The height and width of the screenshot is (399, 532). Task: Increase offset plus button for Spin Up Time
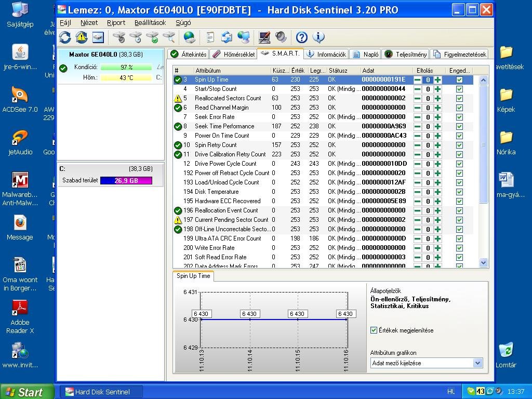pos(437,79)
